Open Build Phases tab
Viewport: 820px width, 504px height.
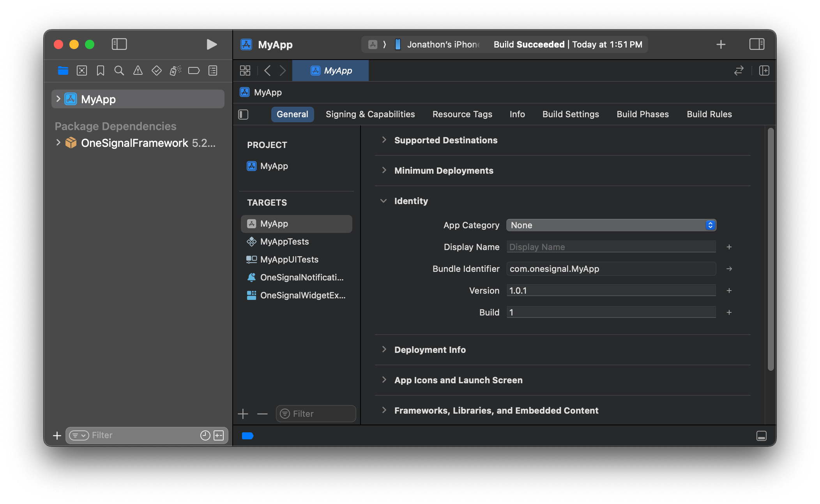coord(643,114)
